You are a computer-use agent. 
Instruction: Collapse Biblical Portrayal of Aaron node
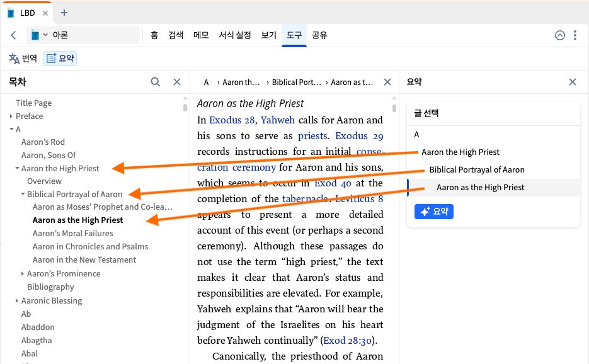(x=23, y=194)
